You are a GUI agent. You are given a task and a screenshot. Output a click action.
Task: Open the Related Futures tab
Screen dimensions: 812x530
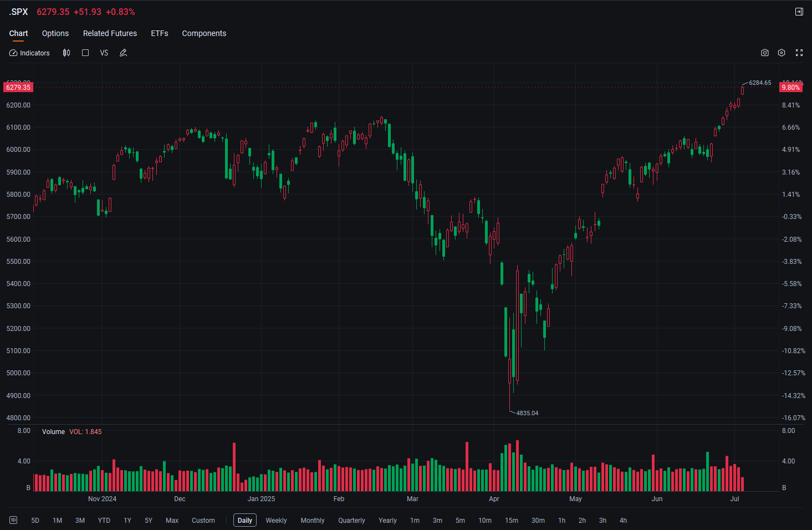pyautogui.click(x=110, y=33)
